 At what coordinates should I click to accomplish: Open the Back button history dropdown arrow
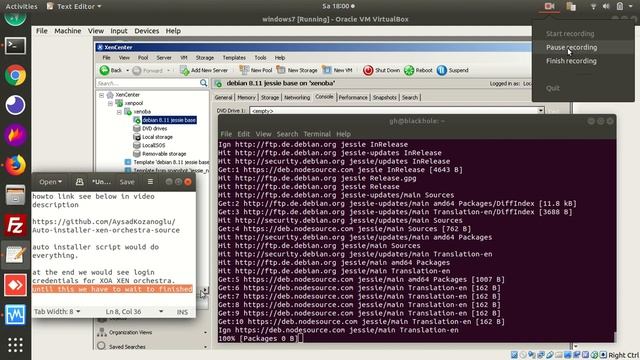coord(127,71)
